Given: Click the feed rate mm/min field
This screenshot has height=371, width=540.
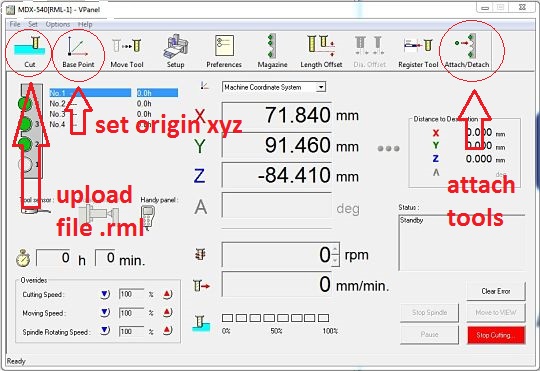Looking at the screenshot, I should point(277,284).
